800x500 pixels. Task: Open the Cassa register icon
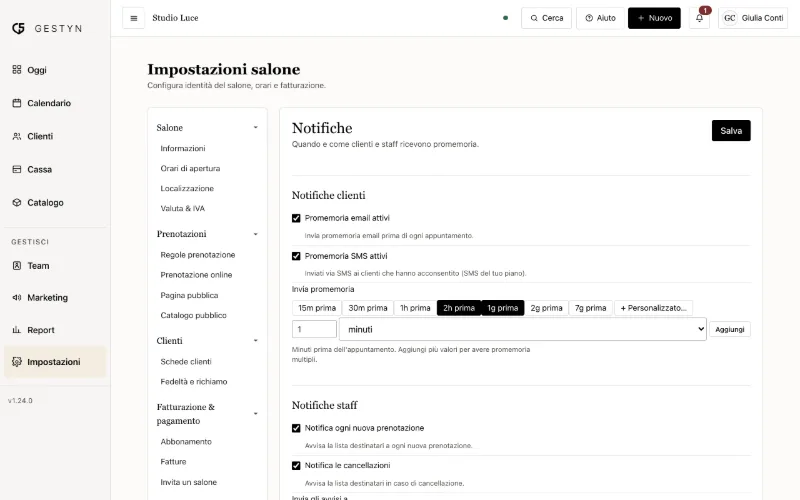pyautogui.click(x=17, y=169)
